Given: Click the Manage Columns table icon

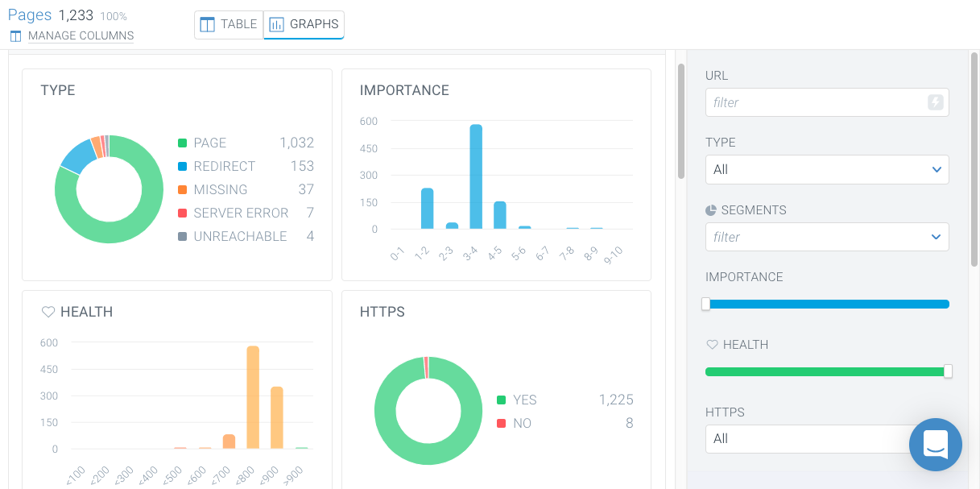Looking at the screenshot, I should click(x=15, y=36).
